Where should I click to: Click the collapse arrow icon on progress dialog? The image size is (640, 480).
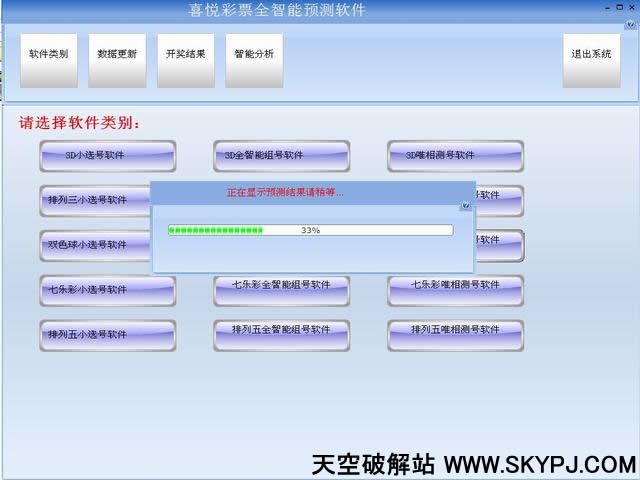[x=465, y=206]
